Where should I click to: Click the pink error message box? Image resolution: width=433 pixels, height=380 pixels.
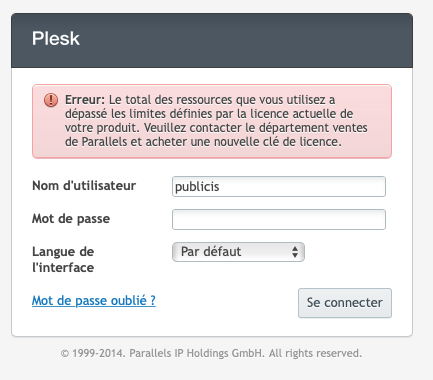212,121
